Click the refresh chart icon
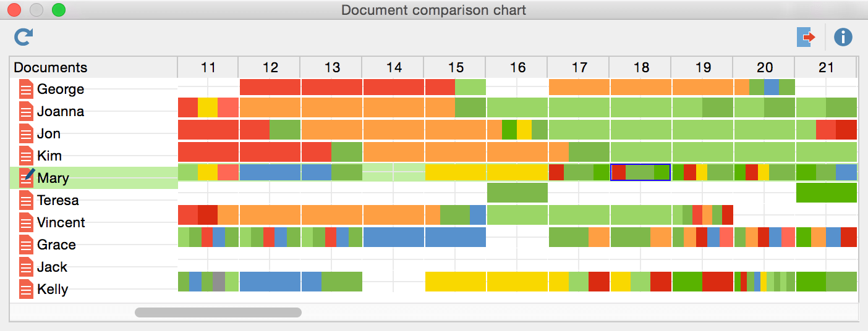This screenshot has width=868, height=331. pos(23,38)
